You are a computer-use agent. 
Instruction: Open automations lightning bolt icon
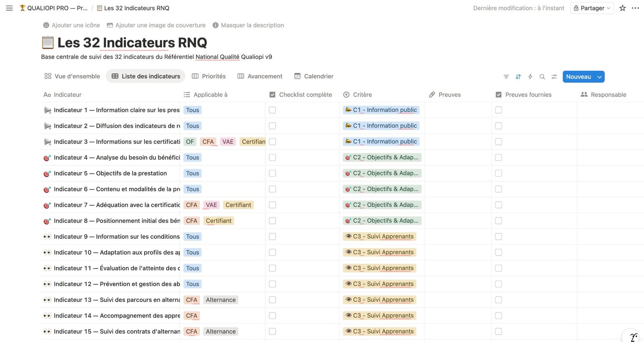click(530, 77)
